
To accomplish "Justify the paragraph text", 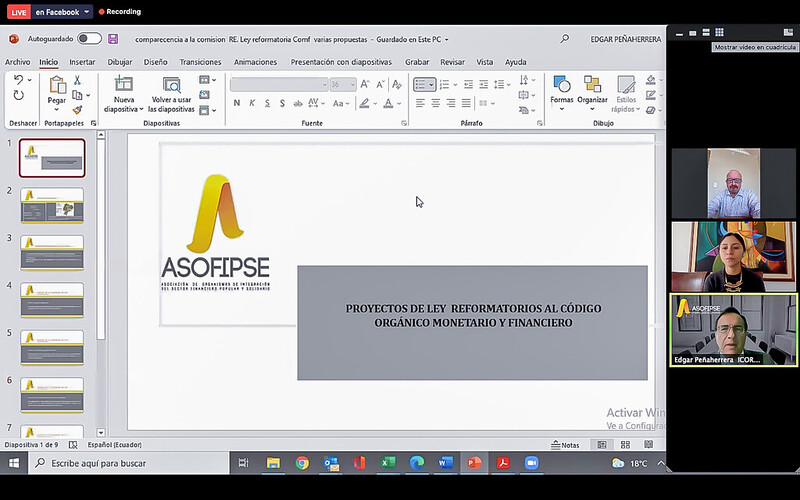I will [466, 103].
